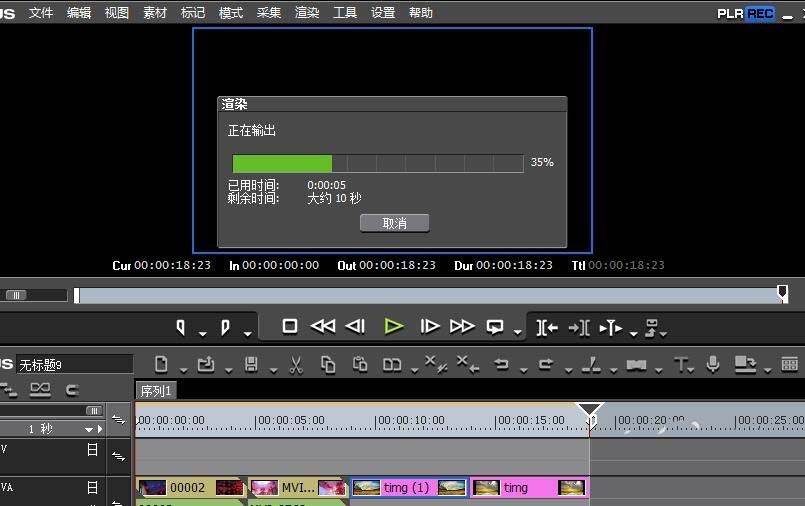Set Out point icon
Viewport: 805px width, 506px height.
click(x=225, y=327)
